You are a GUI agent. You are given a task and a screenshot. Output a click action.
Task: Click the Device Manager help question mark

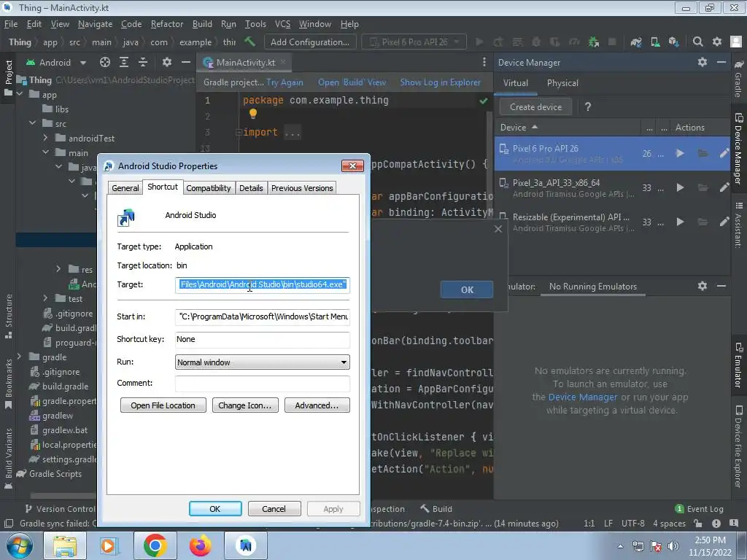point(588,107)
